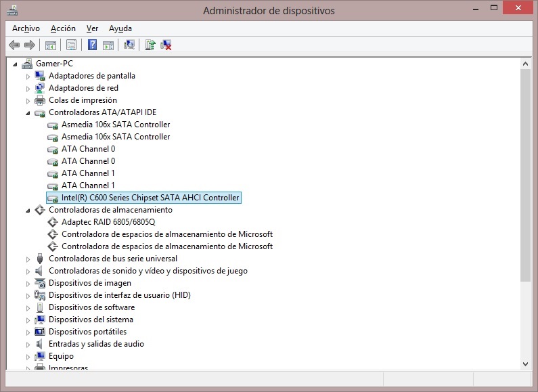Click the Adaptadores de pantalla icon
Viewport: 538px width, 392px height.
tap(40, 76)
